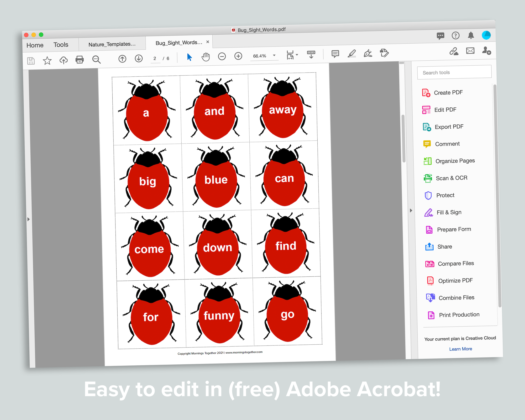The image size is (525, 420).
Task: Click the upload to cloud icon
Action: pos(64,60)
